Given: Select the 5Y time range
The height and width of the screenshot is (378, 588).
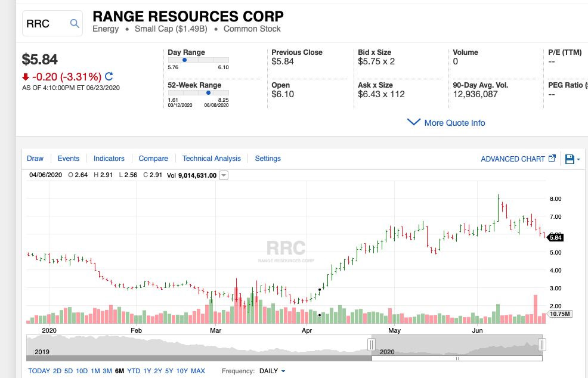Looking at the screenshot, I should pyautogui.click(x=169, y=371).
